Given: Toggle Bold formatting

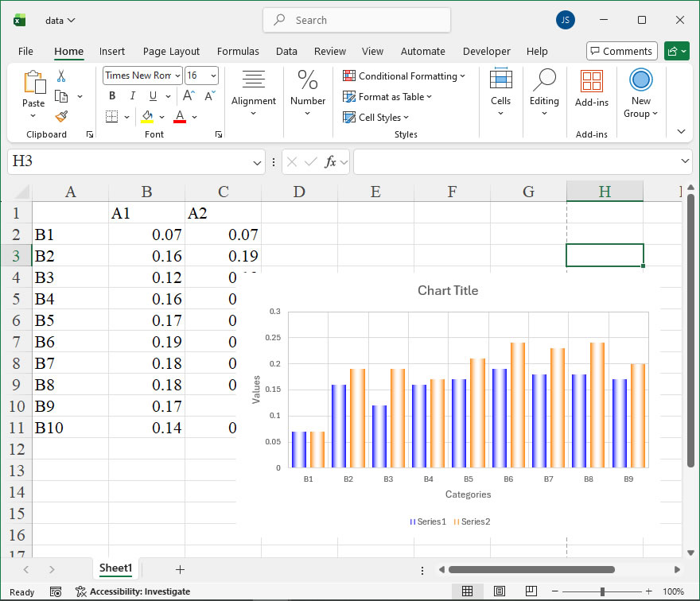Looking at the screenshot, I should pos(112,96).
